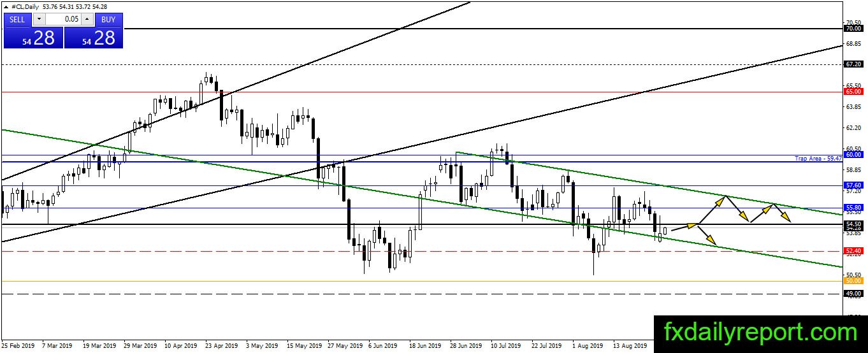Image resolution: width=868 pixels, height=353 pixels.
Task: Click the 68.85 axis price value
Action: (x=853, y=43)
